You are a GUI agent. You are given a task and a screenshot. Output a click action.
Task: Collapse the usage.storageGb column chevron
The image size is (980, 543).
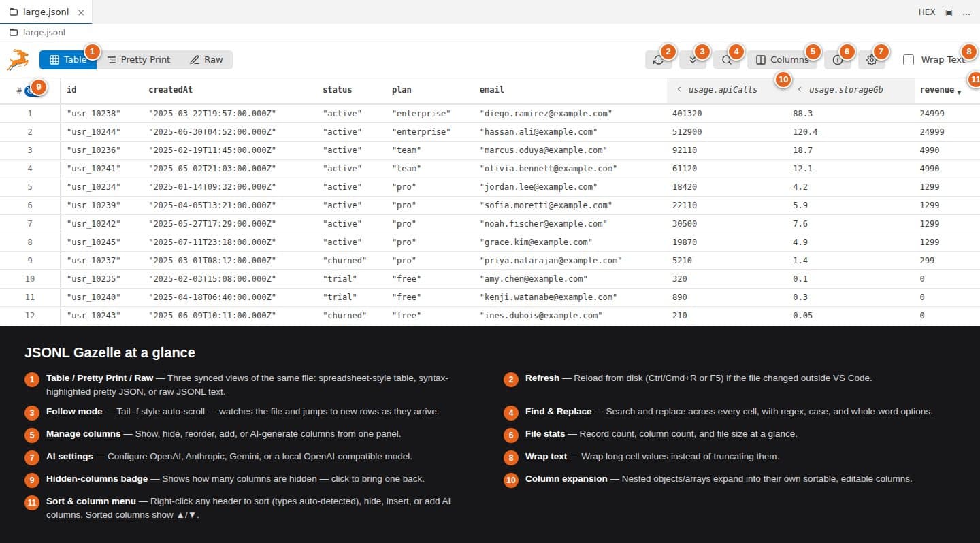click(x=799, y=90)
